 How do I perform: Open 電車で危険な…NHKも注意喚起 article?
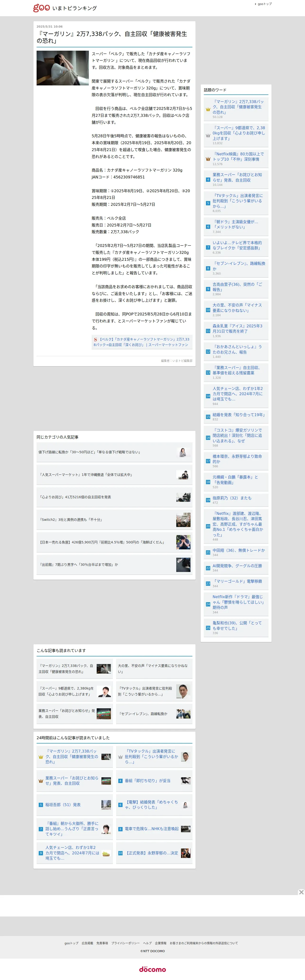152,829
